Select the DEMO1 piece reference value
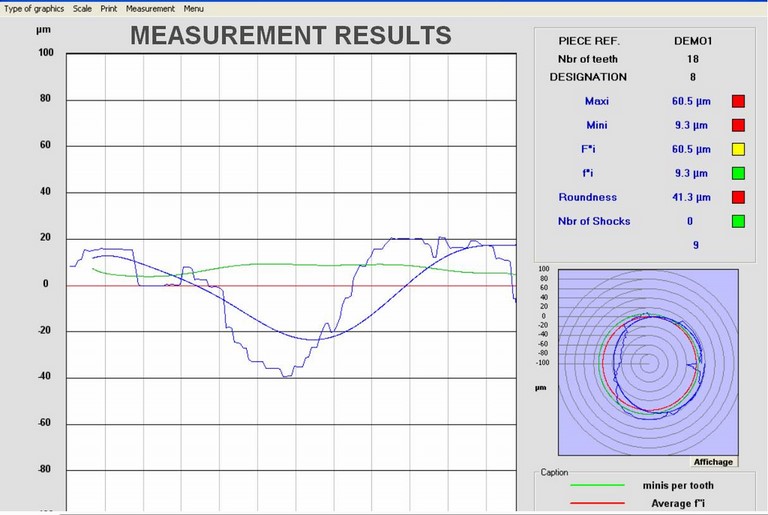Viewport: 768px width, 515px height. (x=693, y=42)
